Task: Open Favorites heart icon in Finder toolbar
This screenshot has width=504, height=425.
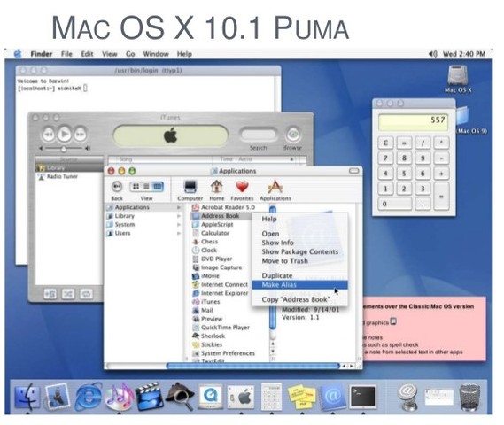Action: coord(242,189)
